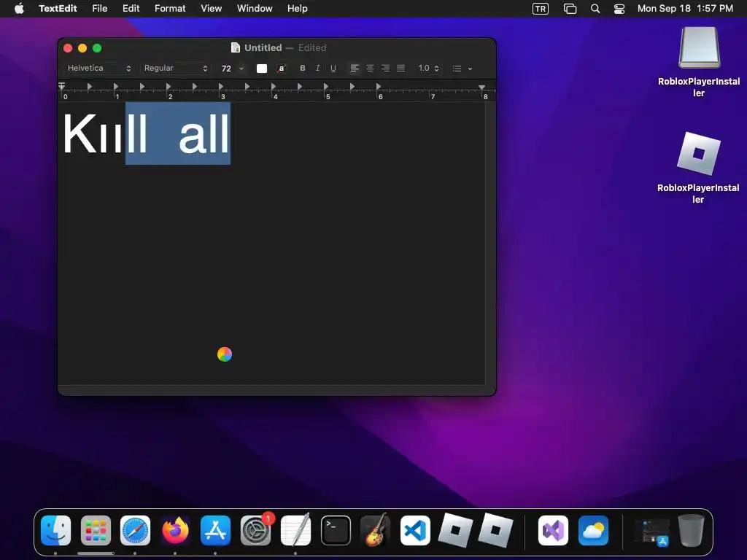Toggle bold formatting in TextEdit toolbar
747x560 pixels.
(303, 68)
